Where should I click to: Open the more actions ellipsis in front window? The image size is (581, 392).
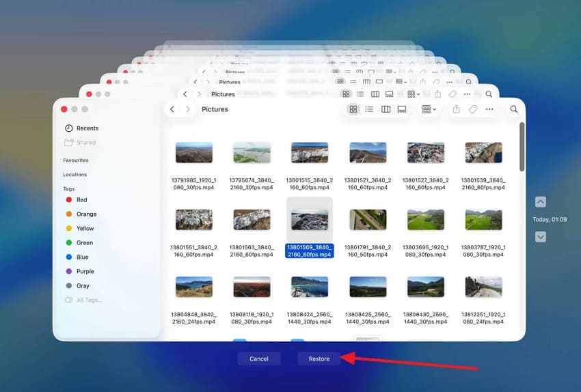[489, 109]
